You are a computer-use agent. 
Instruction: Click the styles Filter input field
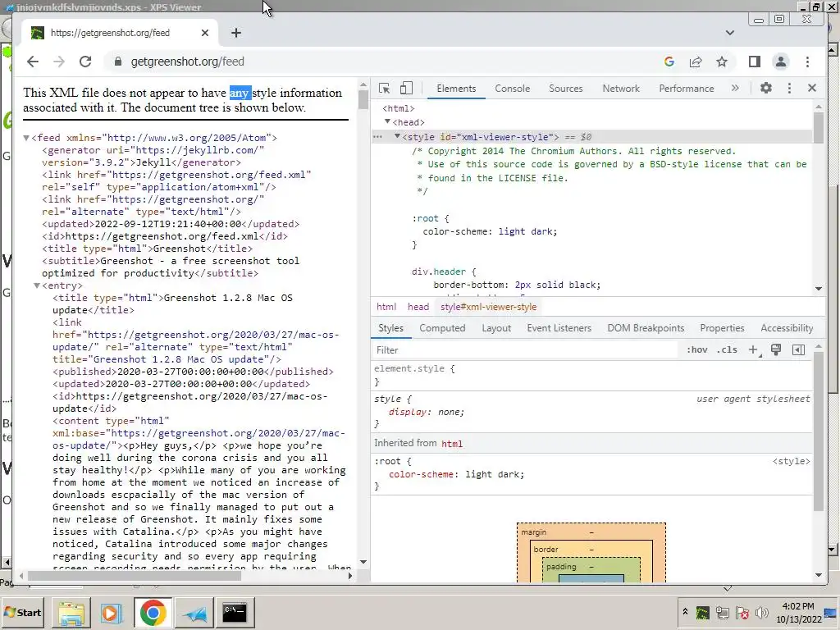pyautogui.click(x=525, y=349)
